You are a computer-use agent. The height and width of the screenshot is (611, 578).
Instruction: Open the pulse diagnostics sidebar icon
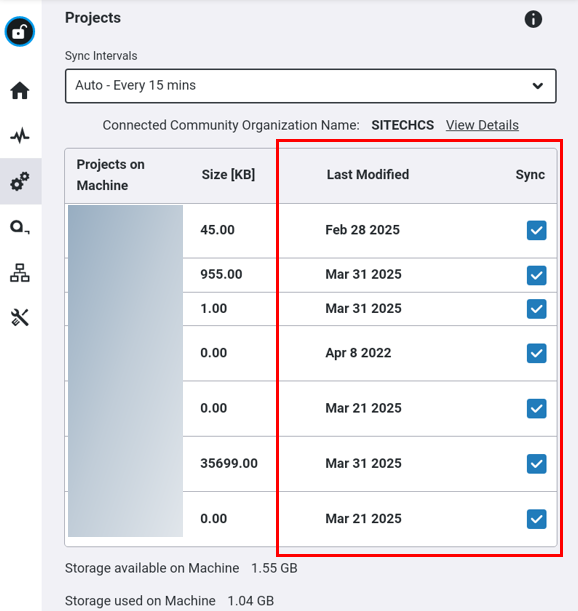(19, 136)
